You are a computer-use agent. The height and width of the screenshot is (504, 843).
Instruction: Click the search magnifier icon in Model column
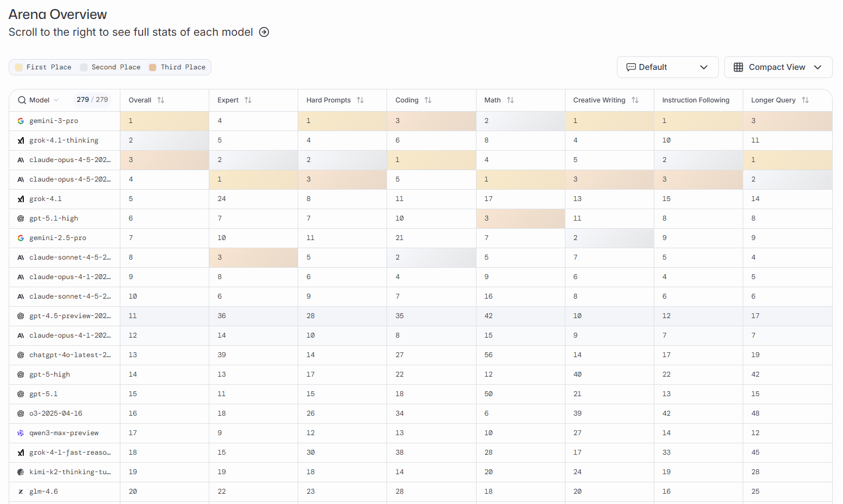pyautogui.click(x=22, y=100)
